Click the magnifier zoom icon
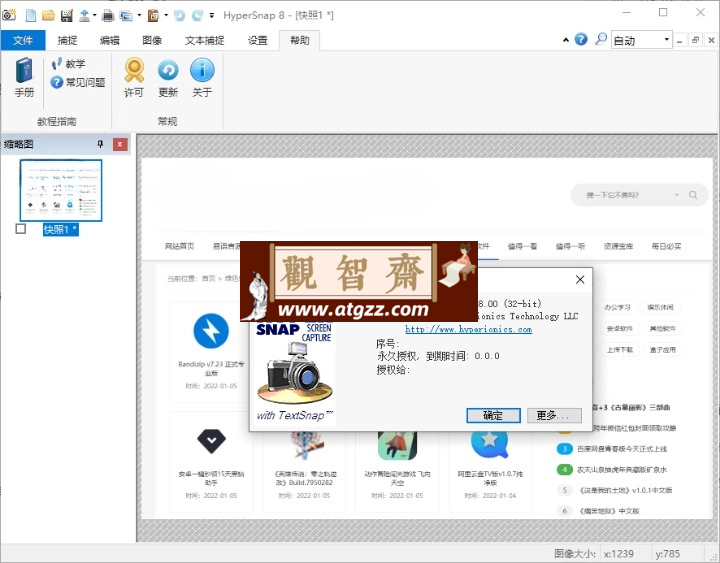 (601, 39)
